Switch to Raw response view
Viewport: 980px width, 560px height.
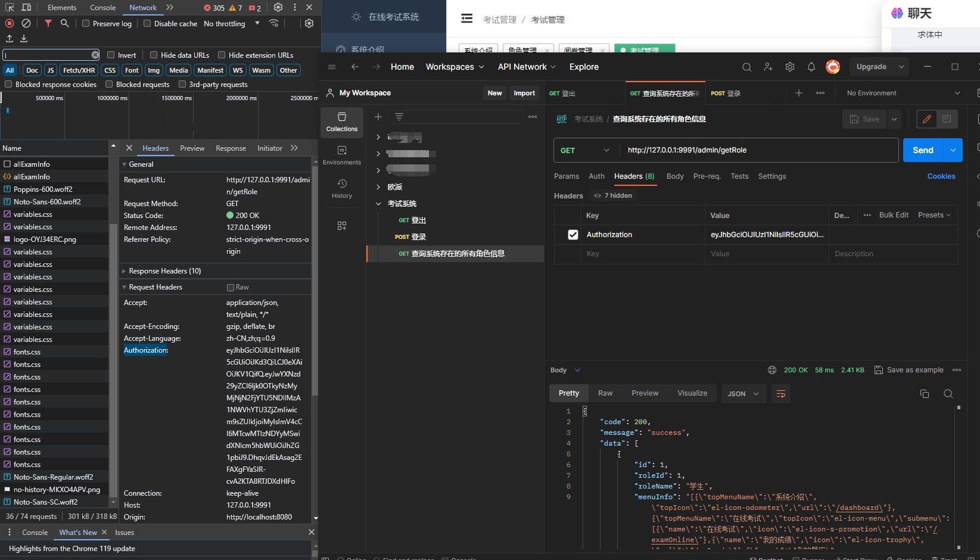(x=605, y=393)
